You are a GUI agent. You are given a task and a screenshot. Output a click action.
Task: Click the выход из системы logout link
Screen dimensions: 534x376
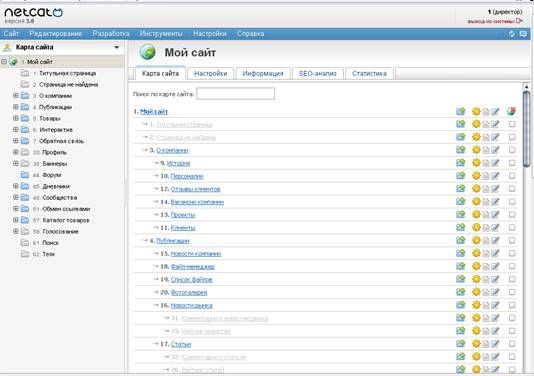(x=491, y=21)
